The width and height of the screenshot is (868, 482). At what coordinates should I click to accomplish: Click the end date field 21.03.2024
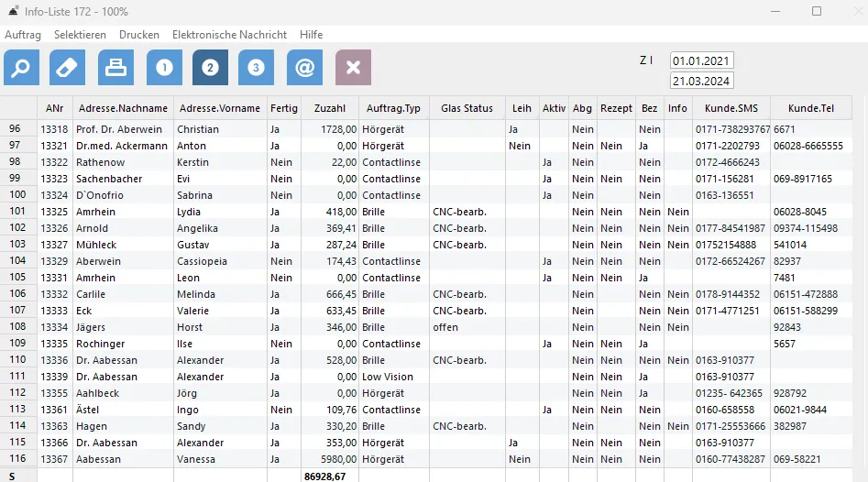pos(702,81)
